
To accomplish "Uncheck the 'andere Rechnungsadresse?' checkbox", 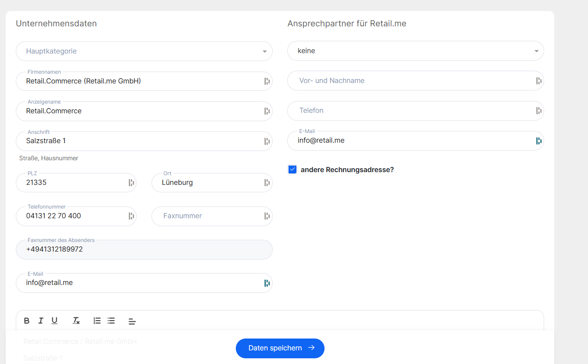I will (x=292, y=169).
